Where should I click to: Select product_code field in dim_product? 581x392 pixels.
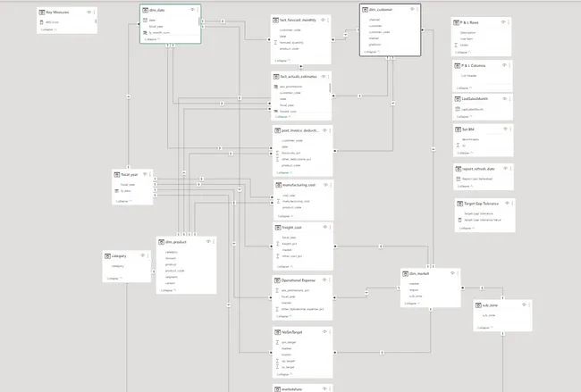pyautogui.click(x=174, y=271)
